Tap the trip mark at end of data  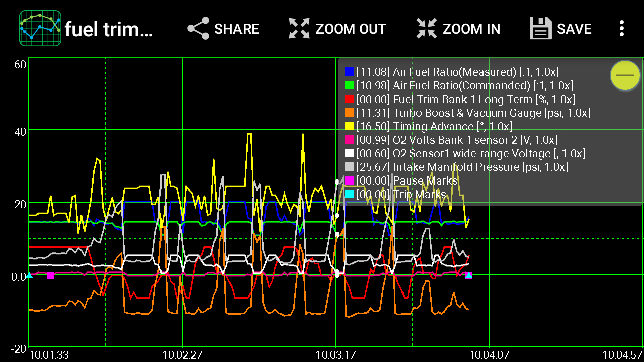(x=469, y=275)
